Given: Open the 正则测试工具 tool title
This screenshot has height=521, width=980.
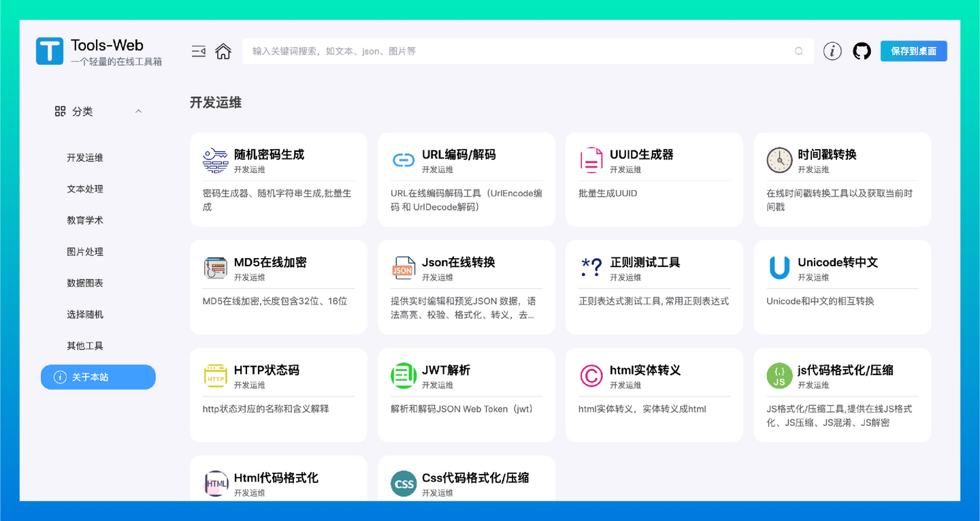Looking at the screenshot, I should click(x=645, y=262).
